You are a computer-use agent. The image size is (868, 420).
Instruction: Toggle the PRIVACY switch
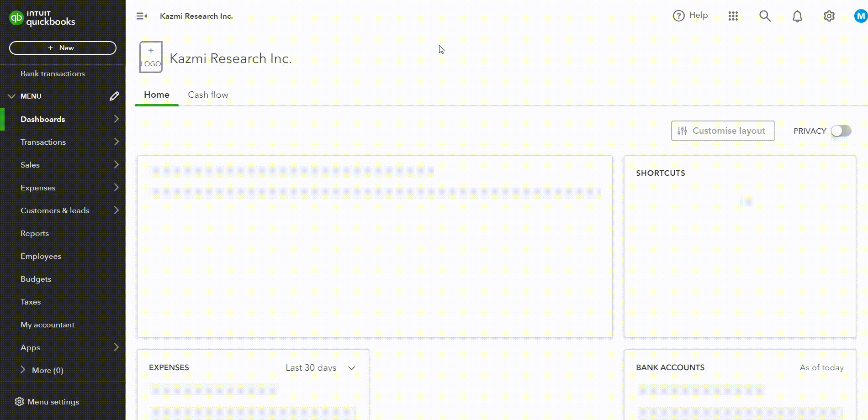click(x=841, y=131)
